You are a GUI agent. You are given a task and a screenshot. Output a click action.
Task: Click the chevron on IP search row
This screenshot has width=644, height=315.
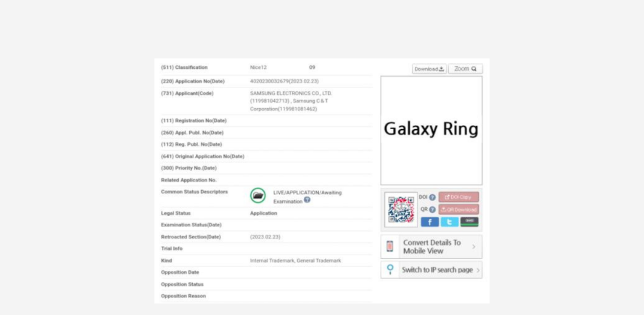pos(478,270)
